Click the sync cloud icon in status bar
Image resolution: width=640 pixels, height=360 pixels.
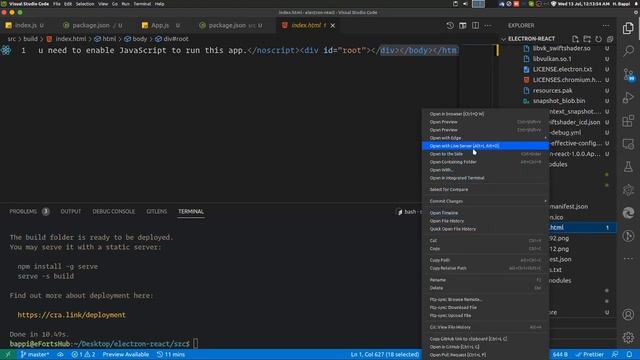(x=60, y=354)
